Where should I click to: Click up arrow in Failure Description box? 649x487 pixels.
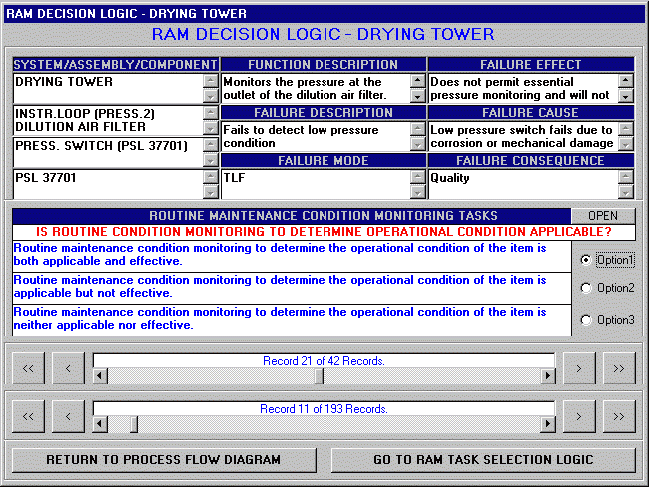pos(418,129)
